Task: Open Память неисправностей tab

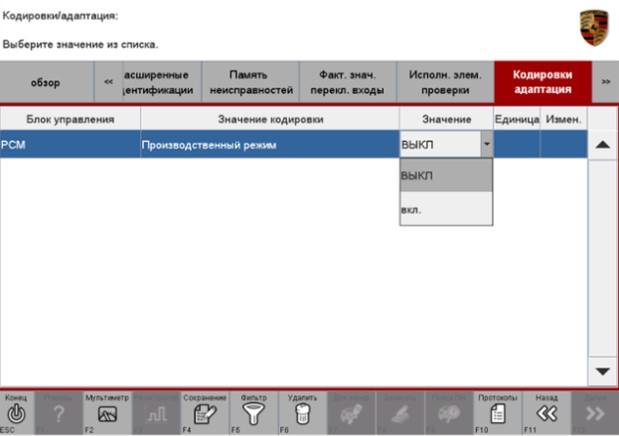Action: (x=249, y=82)
